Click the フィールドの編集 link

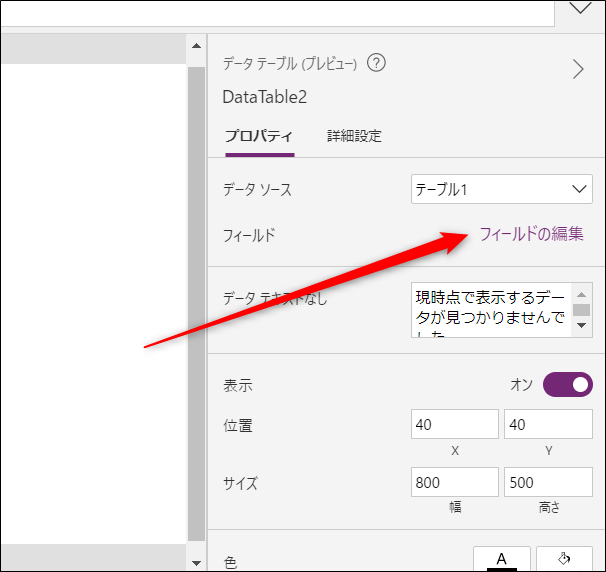click(x=531, y=234)
